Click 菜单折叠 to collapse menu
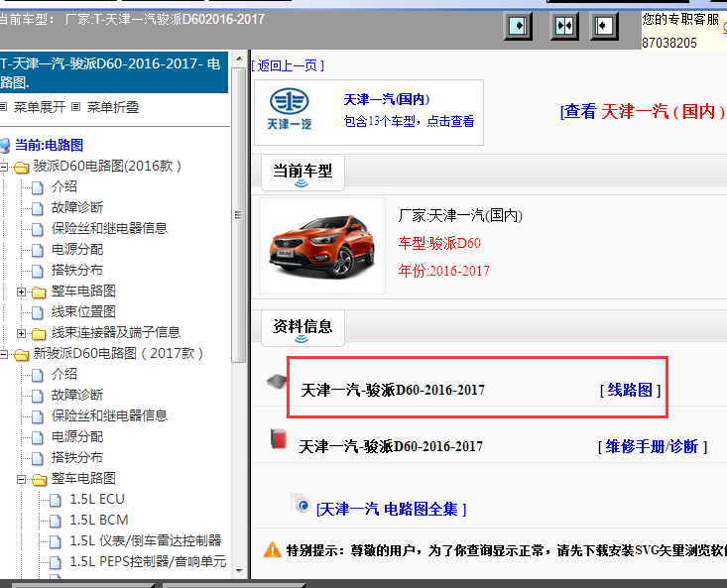 pos(113,107)
